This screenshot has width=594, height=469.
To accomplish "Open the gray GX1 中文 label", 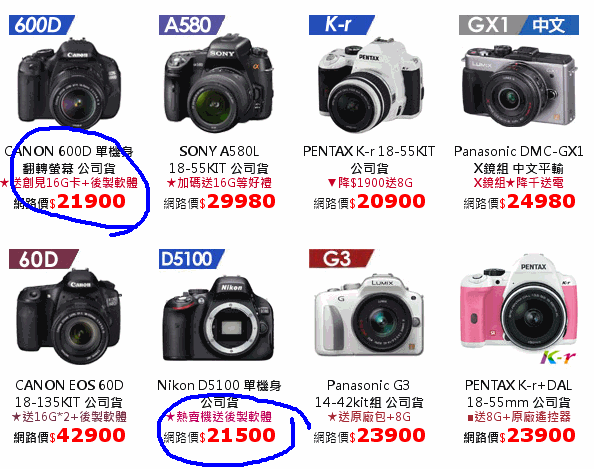I will point(519,25).
